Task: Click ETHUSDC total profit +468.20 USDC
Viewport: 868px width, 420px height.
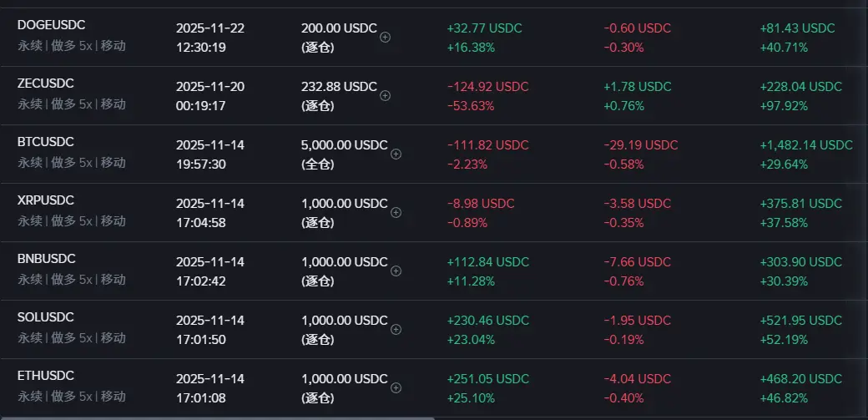Action: coord(800,378)
